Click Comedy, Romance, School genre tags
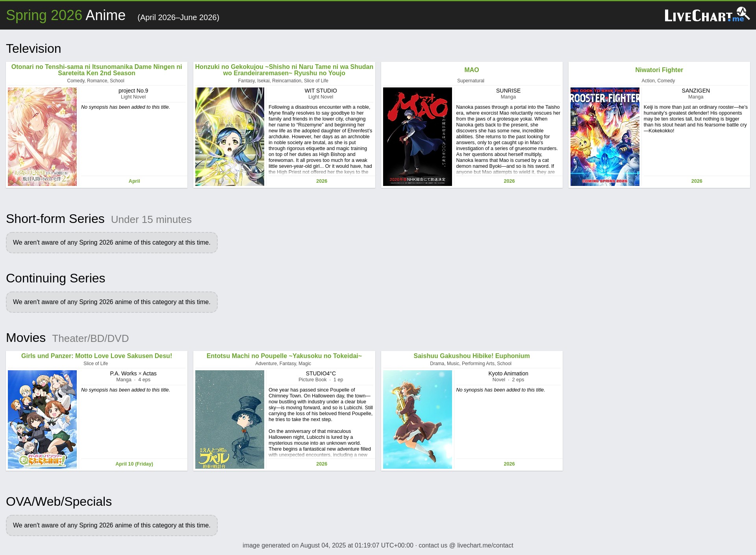 tap(96, 81)
